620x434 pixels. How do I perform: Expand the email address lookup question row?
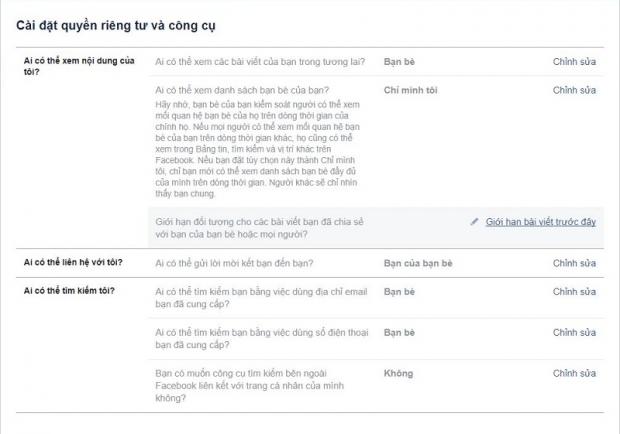258,298
